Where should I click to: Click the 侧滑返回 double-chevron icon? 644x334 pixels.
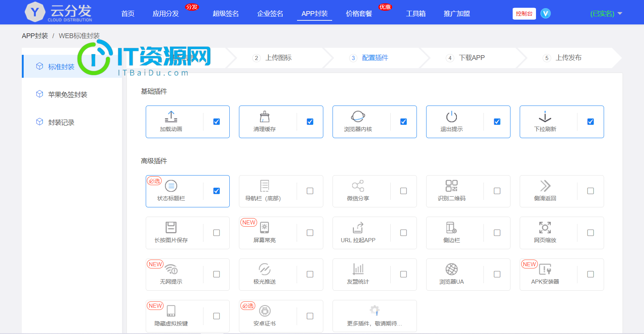(545, 186)
